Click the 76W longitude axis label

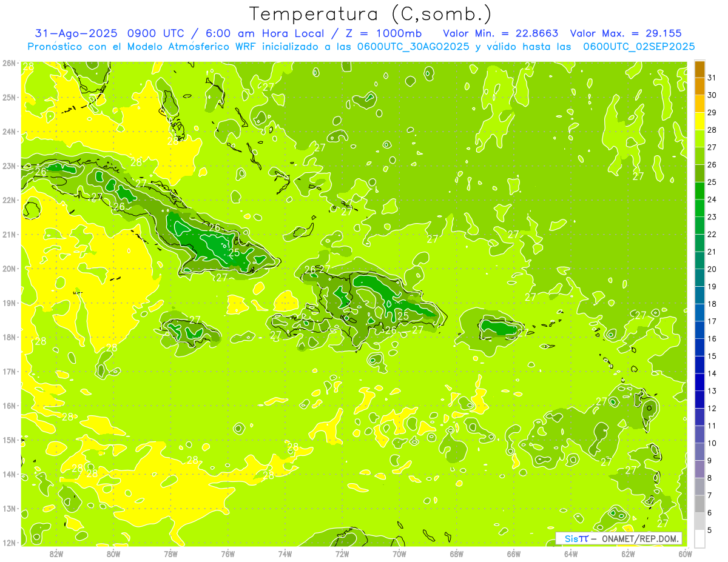point(227,554)
